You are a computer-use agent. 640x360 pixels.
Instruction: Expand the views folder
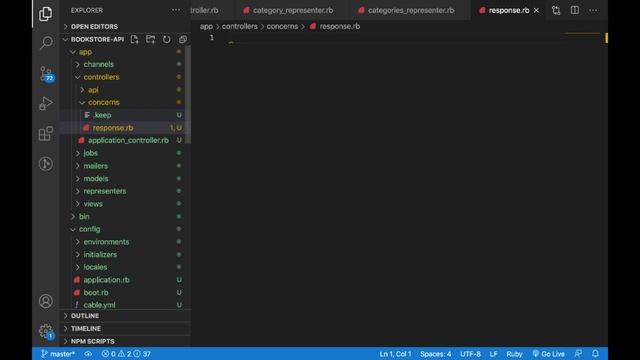point(93,204)
